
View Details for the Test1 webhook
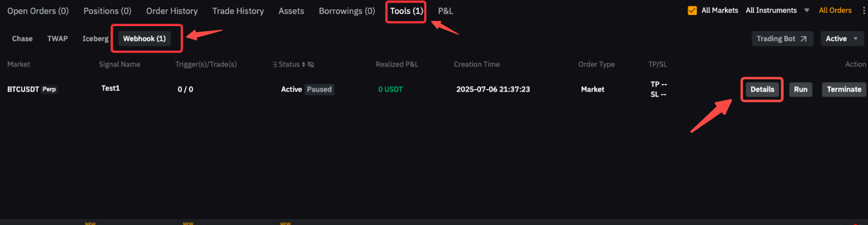(762, 89)
